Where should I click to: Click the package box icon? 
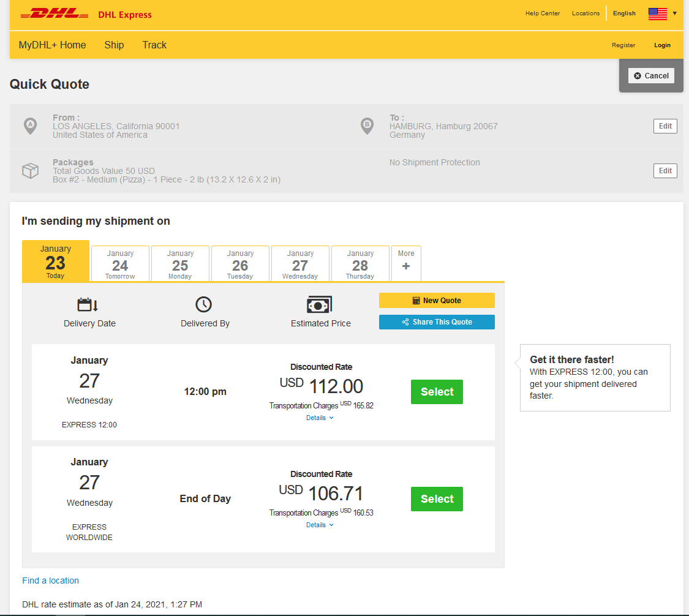pos(31,170)
